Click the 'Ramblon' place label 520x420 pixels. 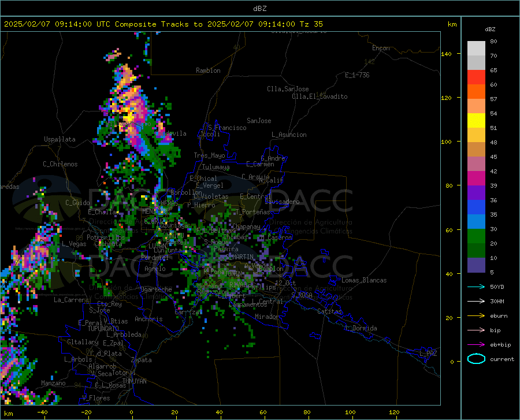(208, 70)
